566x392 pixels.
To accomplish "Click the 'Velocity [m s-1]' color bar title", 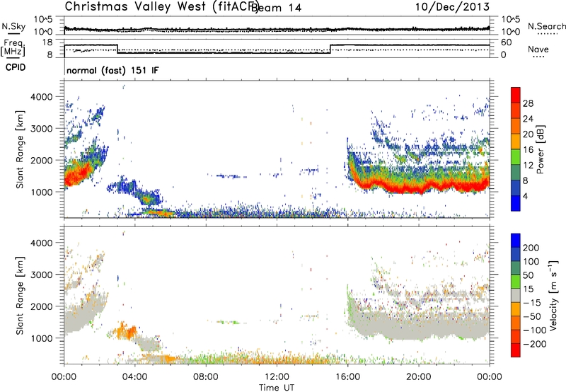I will pyautogui.click(x=553, y=295).
